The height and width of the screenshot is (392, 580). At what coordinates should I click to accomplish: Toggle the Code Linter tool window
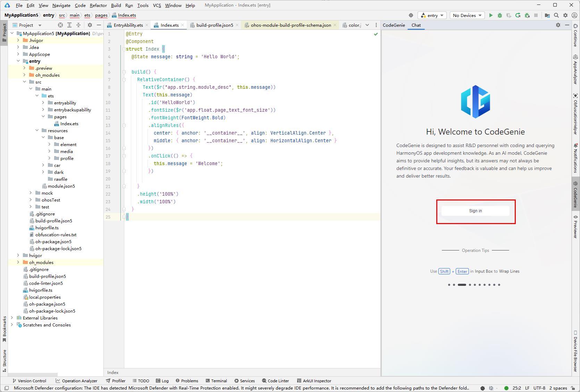(275, 381)
